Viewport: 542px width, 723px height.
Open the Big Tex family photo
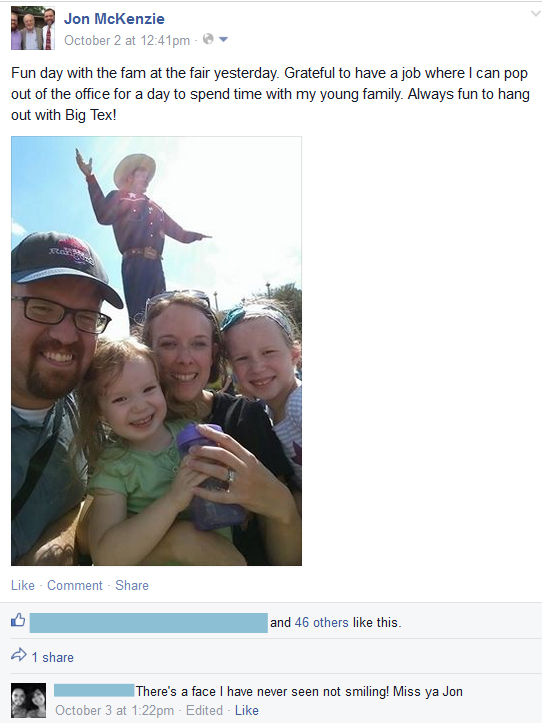[x=156, y=351]
